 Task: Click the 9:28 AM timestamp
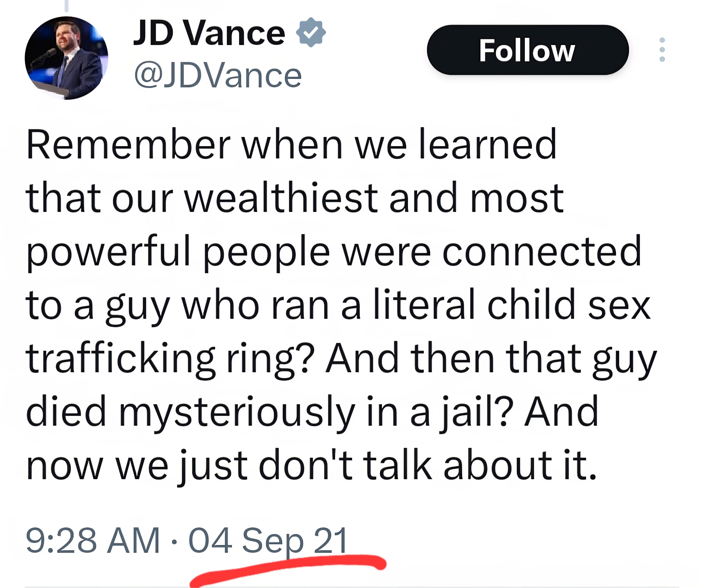(93, 540)
